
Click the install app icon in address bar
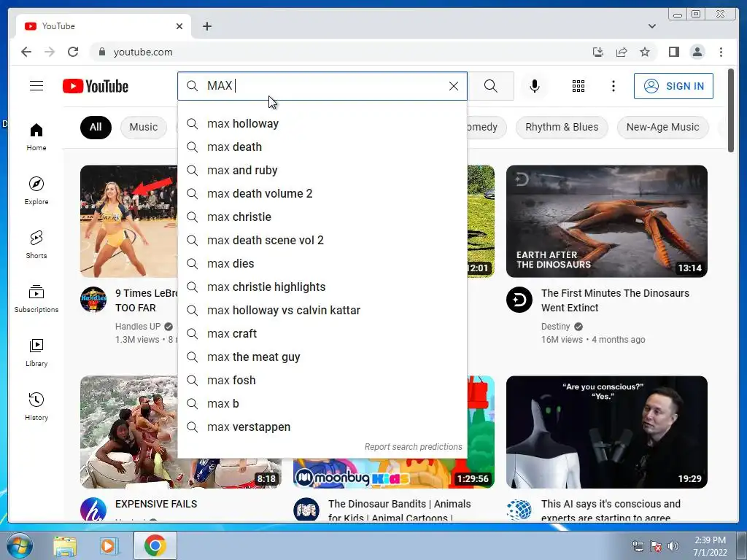(x=598, y=52)
